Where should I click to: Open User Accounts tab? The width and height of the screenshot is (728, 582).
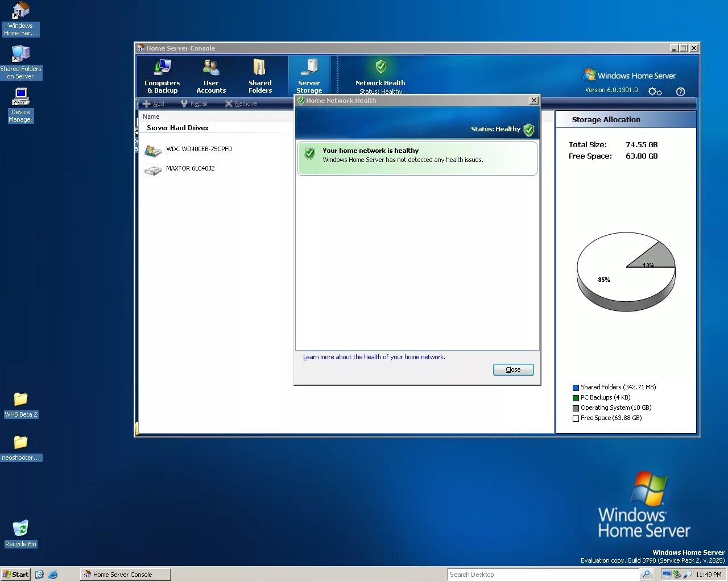click(211, 76)
